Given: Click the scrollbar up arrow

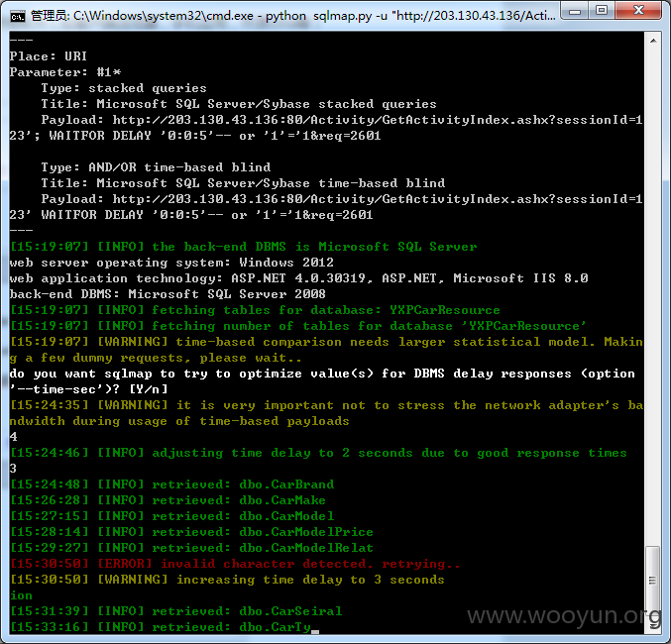Looking at the screenshot, I should coord(653,41).
